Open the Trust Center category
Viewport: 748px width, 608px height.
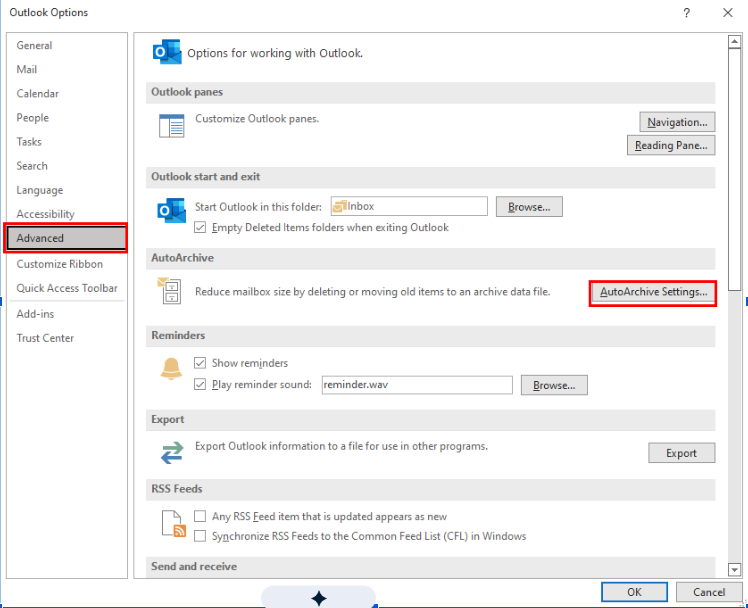tap(67, 338)
